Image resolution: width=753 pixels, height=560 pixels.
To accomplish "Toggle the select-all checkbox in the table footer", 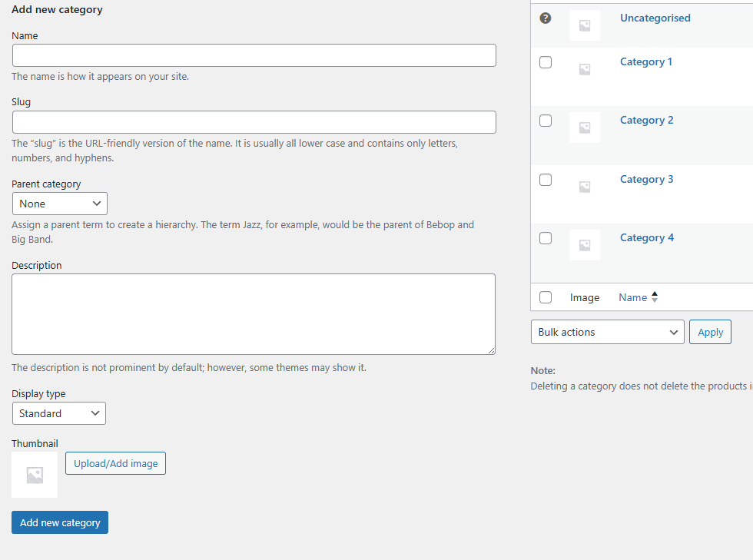I will click(x=546, y=297).
